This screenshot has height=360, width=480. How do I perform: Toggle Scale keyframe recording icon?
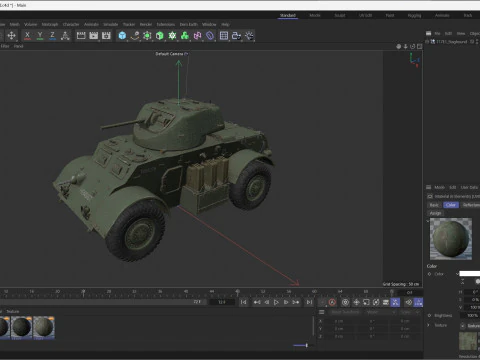pos(366,302)
